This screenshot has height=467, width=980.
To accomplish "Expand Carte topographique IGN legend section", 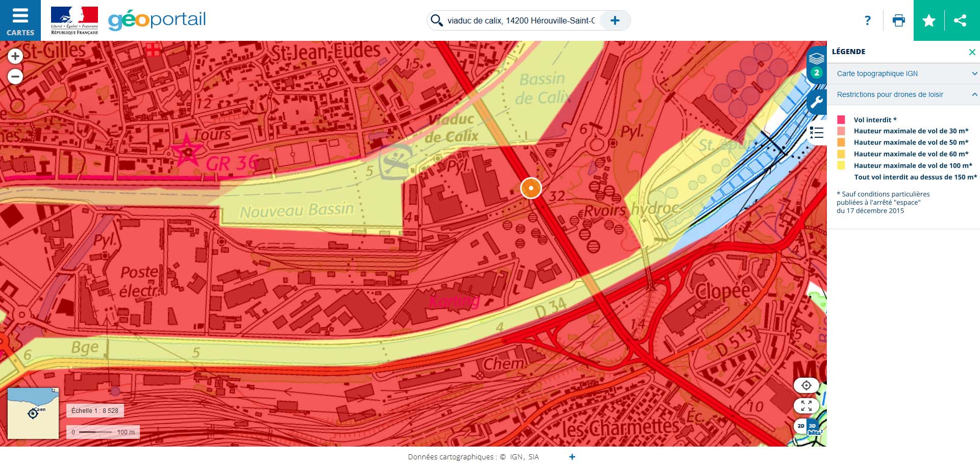I will pos(903,73).
